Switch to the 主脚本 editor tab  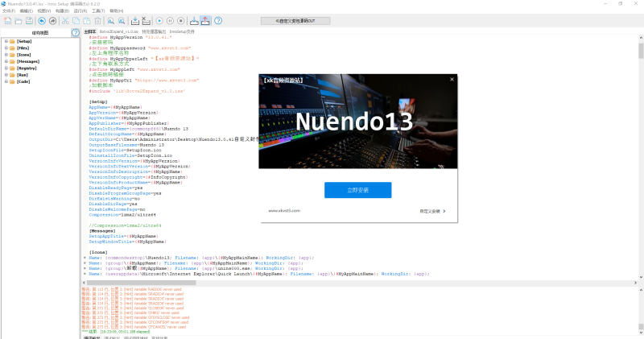(x=90, y=31)
